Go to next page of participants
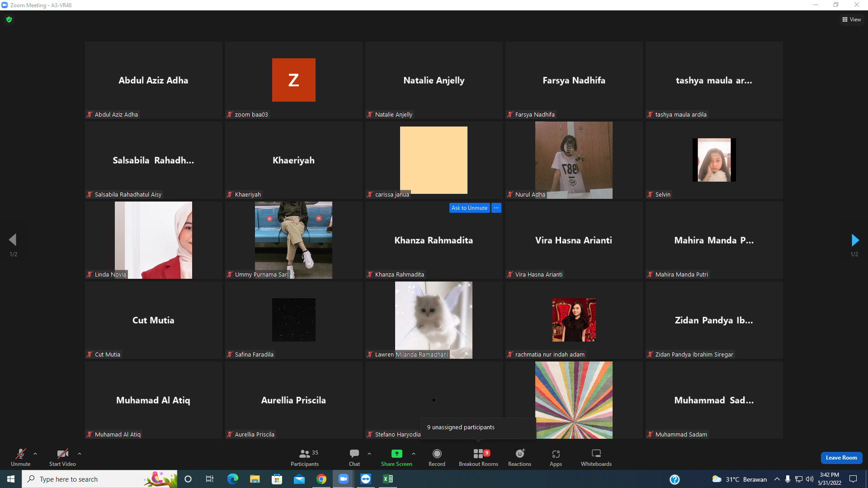The height and width of the screenshot is (488, 868). (x=854, y=240)
